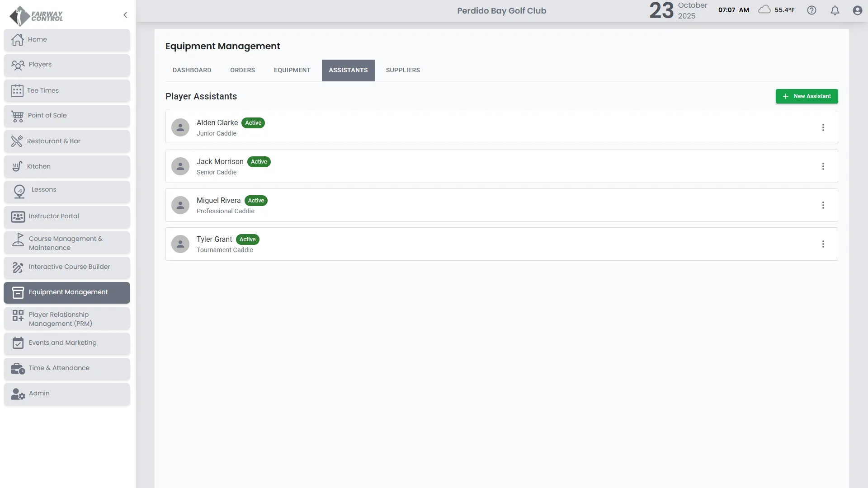Open options menu for Aiden Clarke
868x488 pixels.
point(823,127)
